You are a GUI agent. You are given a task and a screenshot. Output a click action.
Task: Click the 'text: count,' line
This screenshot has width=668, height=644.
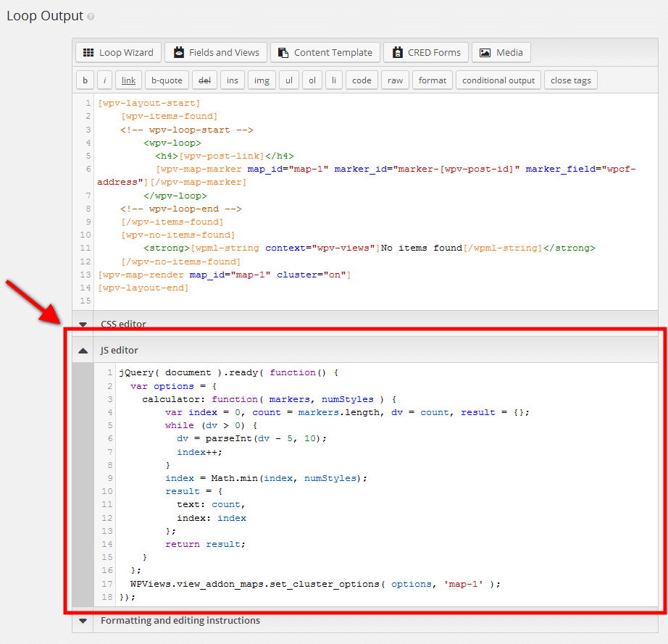(212, 505)
